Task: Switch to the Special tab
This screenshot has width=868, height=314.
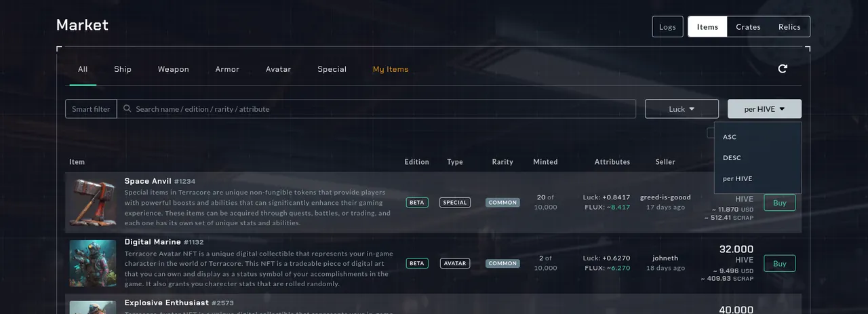Action: pos(332,69)
